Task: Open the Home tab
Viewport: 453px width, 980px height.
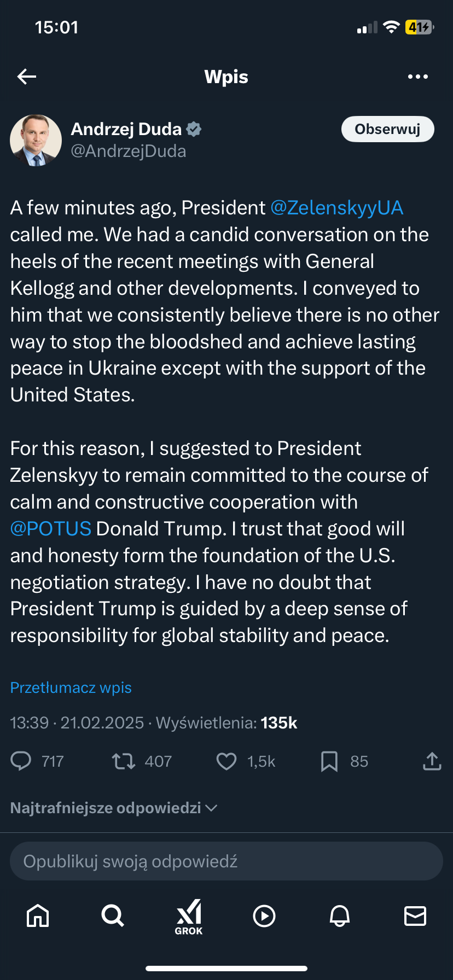Action: (38, 915)
